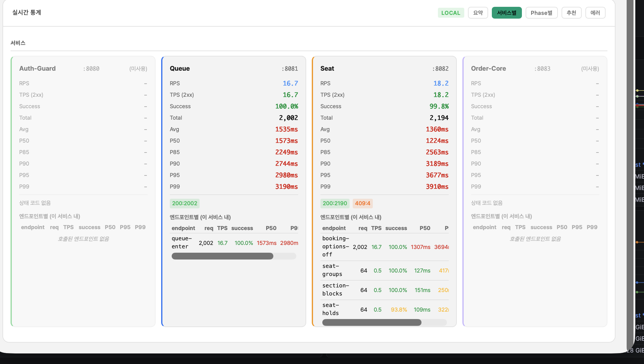Click the Auth-Guard service card title
The width and height of the screenshot is (644, 364).
(37, 69)
